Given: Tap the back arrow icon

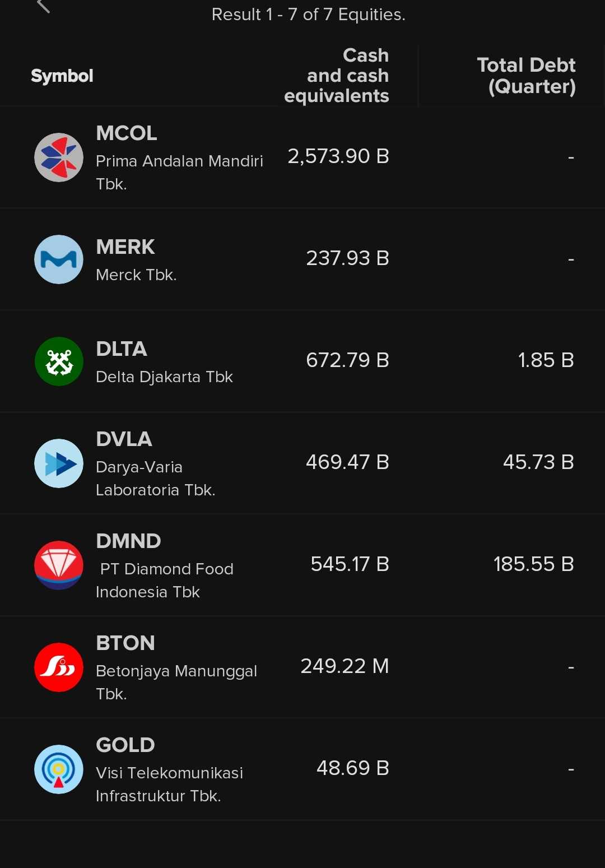Looking at the screenshot, I should [x=43, y=6].
